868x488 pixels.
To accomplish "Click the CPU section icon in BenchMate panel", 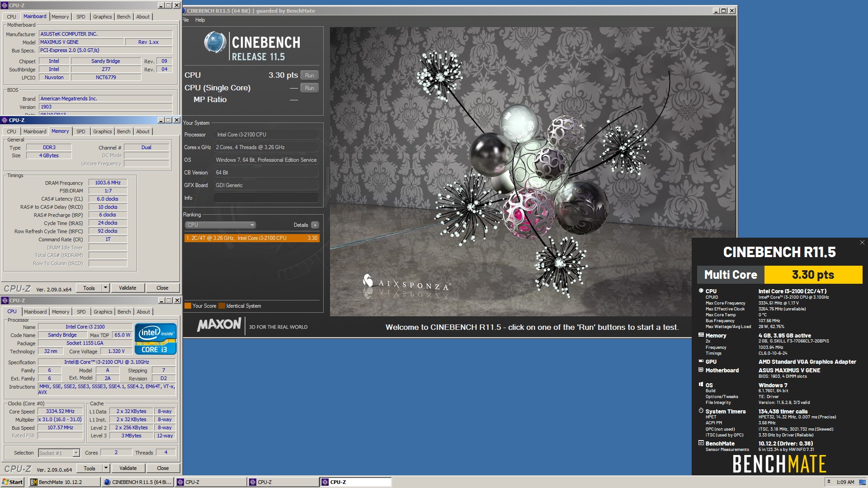I will (701, 291).
